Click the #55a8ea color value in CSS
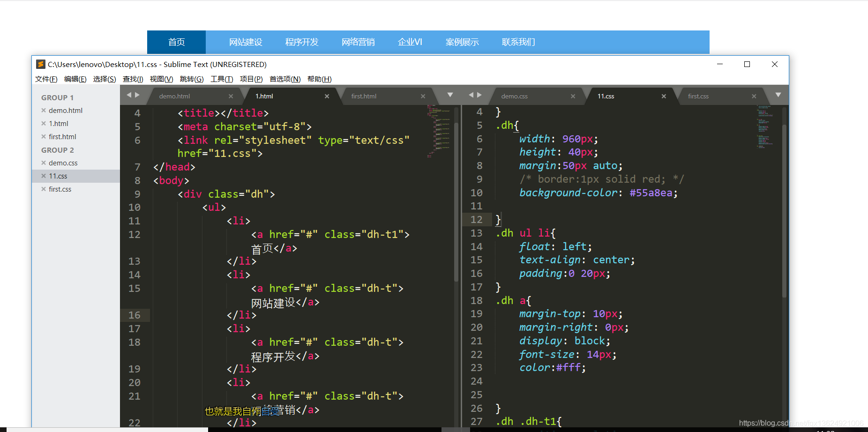Screen dimensions: 868x432 pos(651,193)
